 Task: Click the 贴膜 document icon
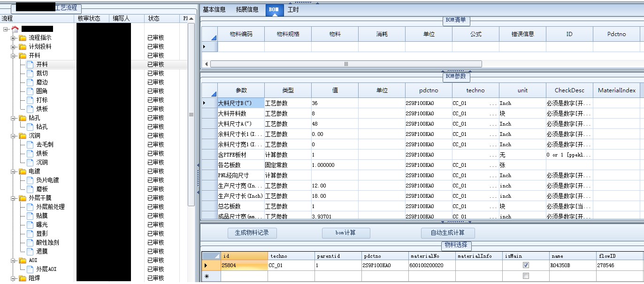(x=30, y=216)
